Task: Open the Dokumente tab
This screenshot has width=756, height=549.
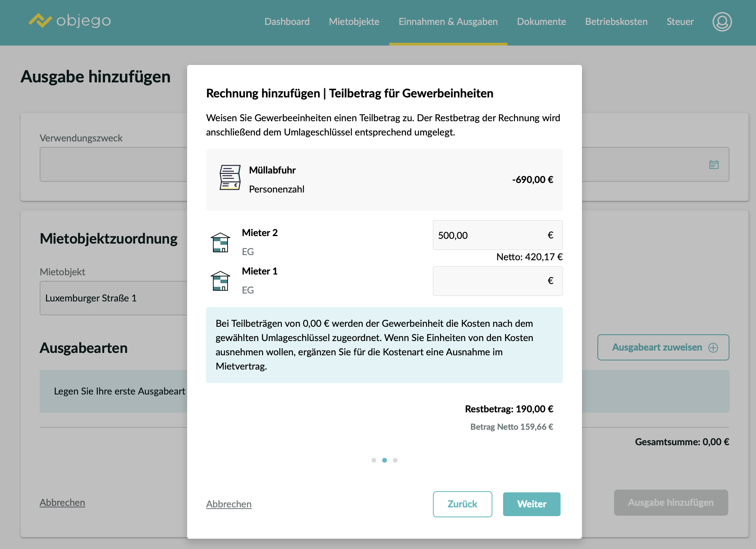Action: click(541, 22)
